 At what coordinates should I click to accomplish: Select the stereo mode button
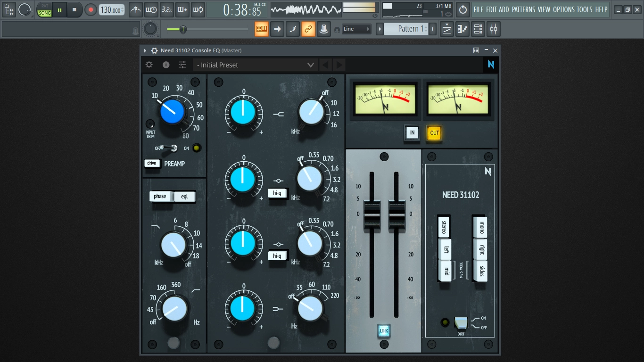pyautogui.click(x=444, y=228)
